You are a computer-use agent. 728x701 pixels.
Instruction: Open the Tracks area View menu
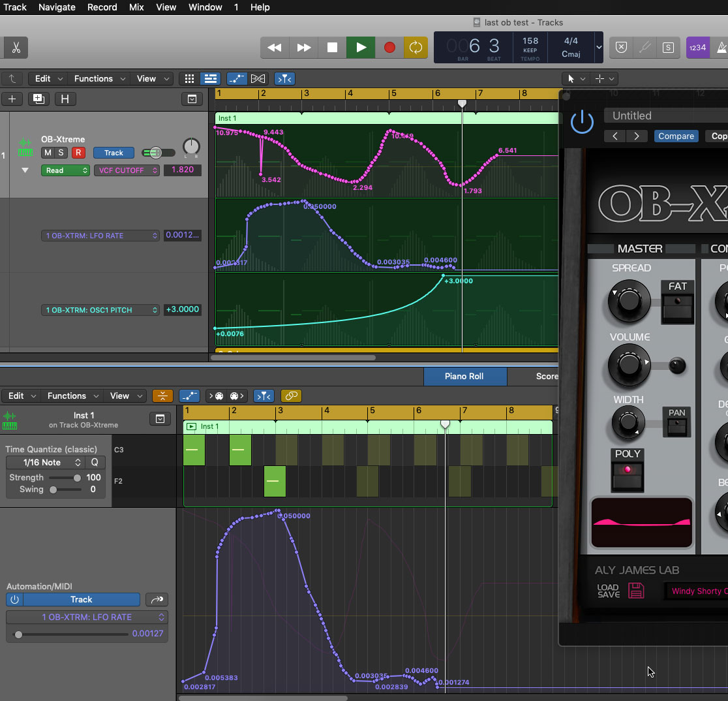coord(152,79)
